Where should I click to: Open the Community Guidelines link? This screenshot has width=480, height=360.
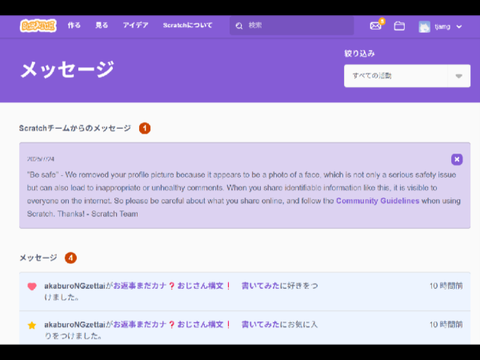(377, 201)
